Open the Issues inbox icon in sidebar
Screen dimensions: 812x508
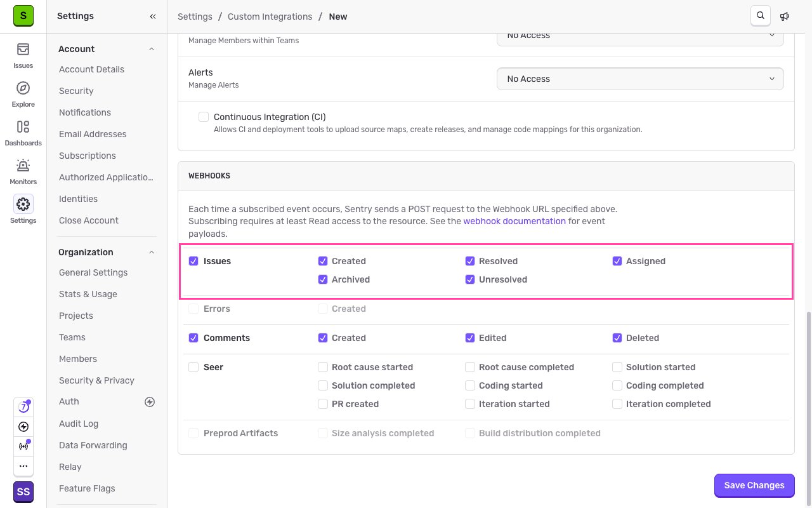point(23,50)
